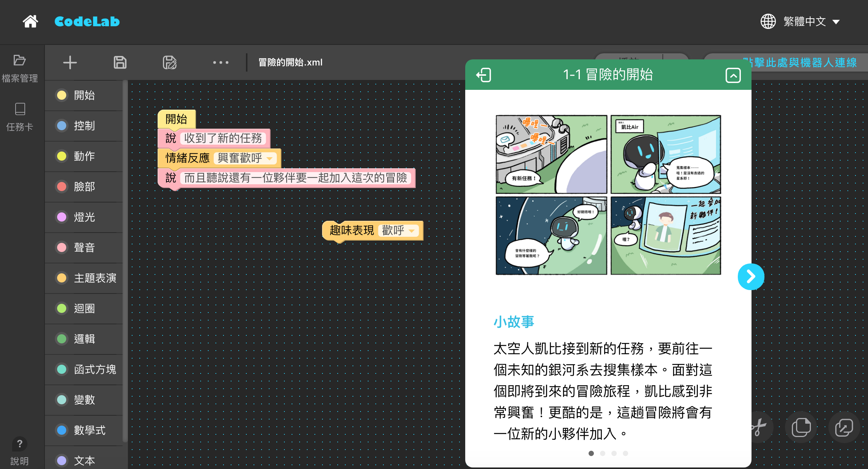The image size is (868, 469).
Task: Click the scissors cut icon
Action: (x=758, y=427)
